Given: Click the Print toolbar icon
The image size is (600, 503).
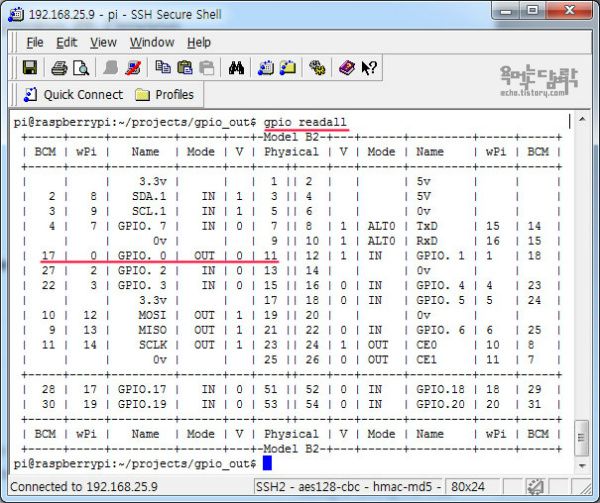Looking at the screenshot, I should pos(59,68).
